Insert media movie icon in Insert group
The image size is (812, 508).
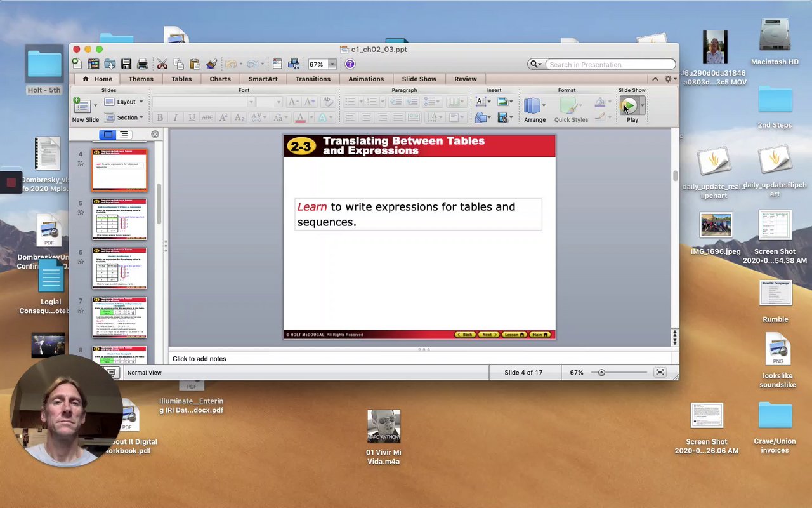503,117
